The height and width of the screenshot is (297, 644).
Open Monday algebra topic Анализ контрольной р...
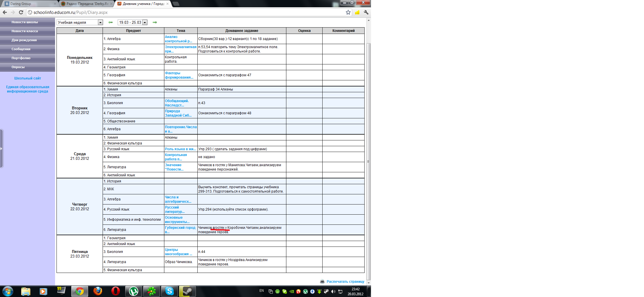[179, 39]
